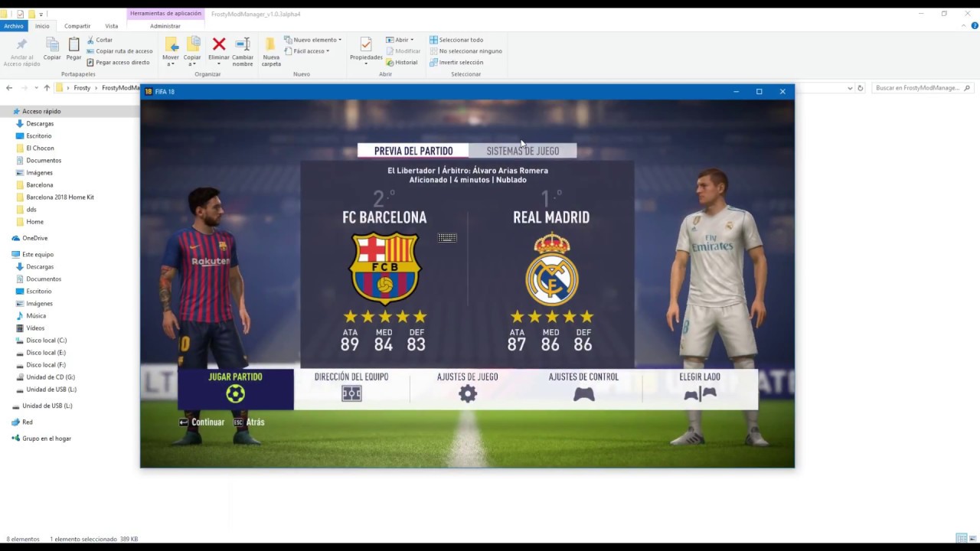Click the Continuar prompt
This screenshot has height=551, width=980.
click(x=201, y=422)
